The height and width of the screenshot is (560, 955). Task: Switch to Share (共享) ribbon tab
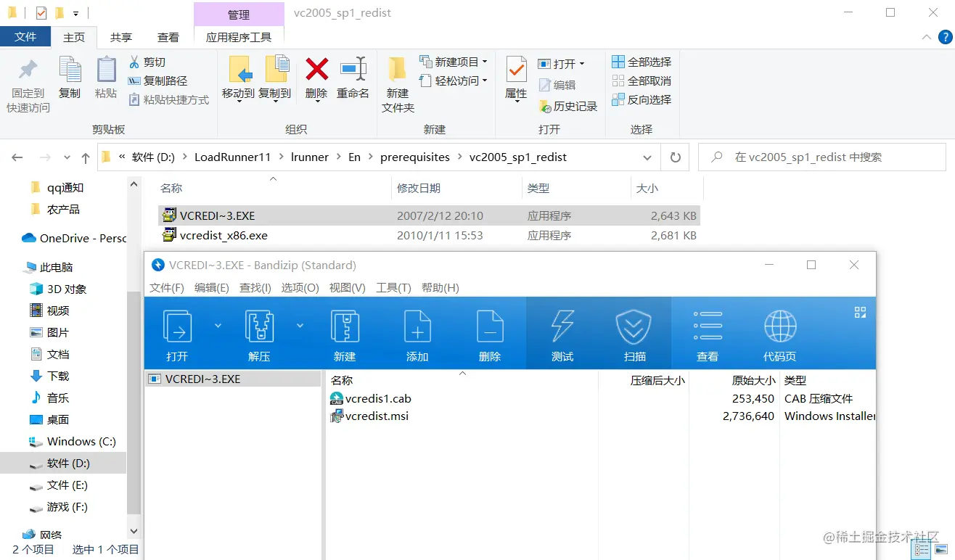click(x=121, y=38)
